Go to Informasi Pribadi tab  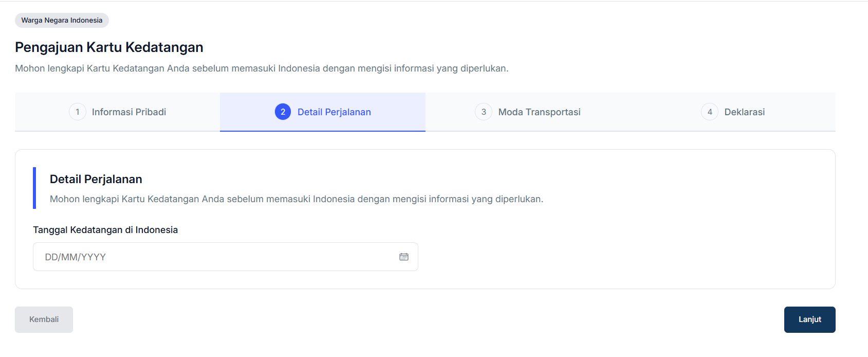click(x=128, y=112)
